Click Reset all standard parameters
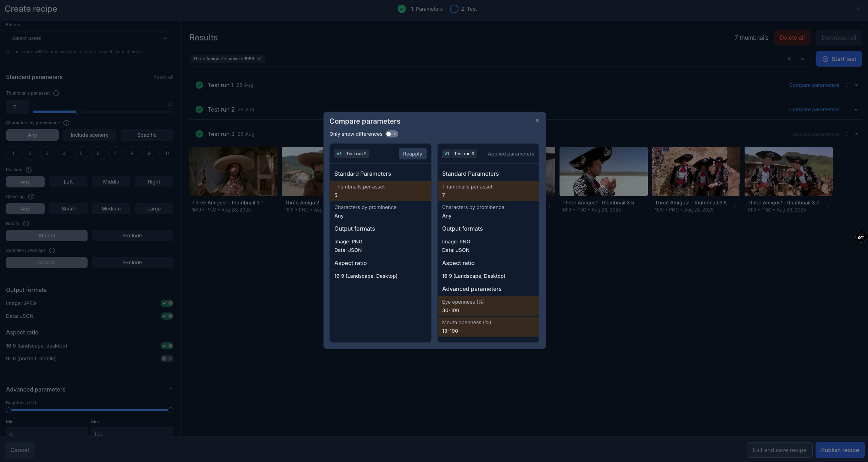The height and width of the screenshot is (462, 868). tap(163, 77)
